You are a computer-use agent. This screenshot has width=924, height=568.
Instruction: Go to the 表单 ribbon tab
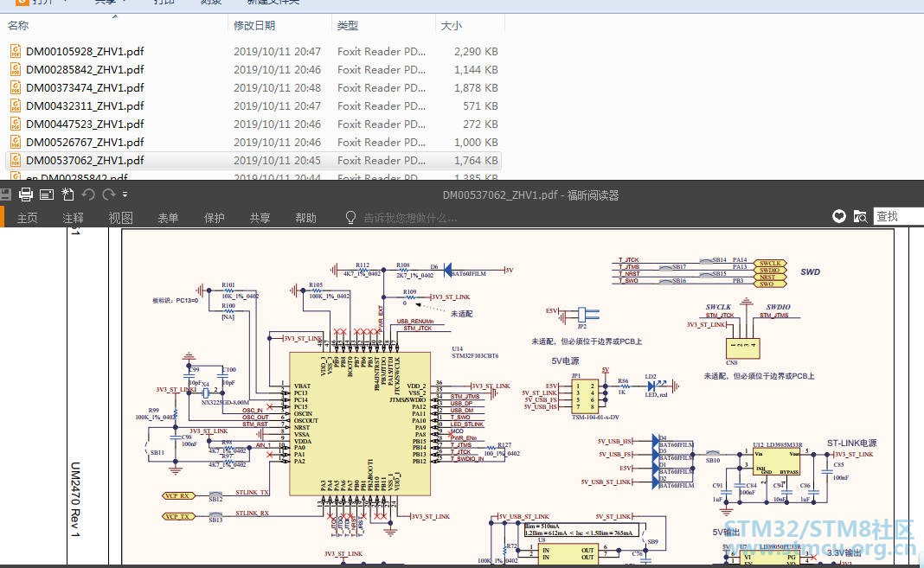[x=168, y=218]
